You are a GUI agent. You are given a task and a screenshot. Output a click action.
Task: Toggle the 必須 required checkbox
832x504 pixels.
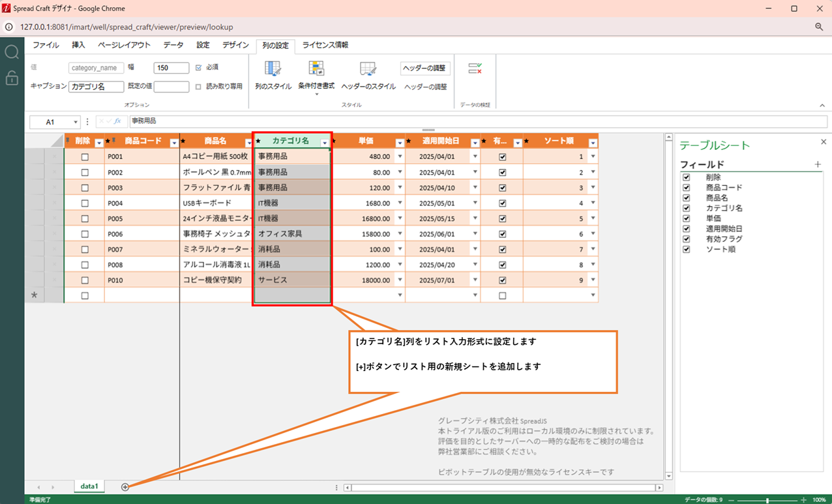click(199, 68)
